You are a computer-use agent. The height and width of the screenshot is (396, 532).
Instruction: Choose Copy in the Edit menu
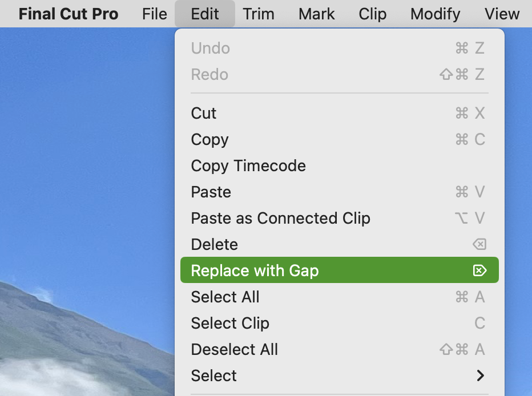[339, 139]
